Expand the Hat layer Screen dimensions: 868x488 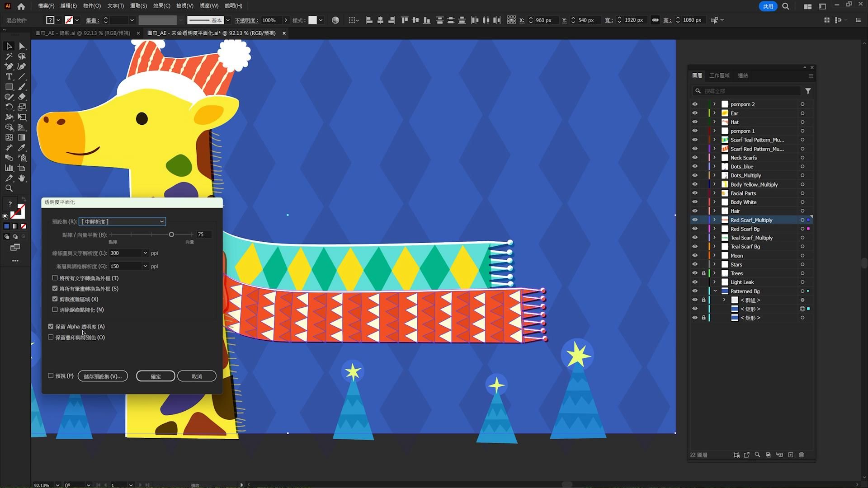coord(714,122)
